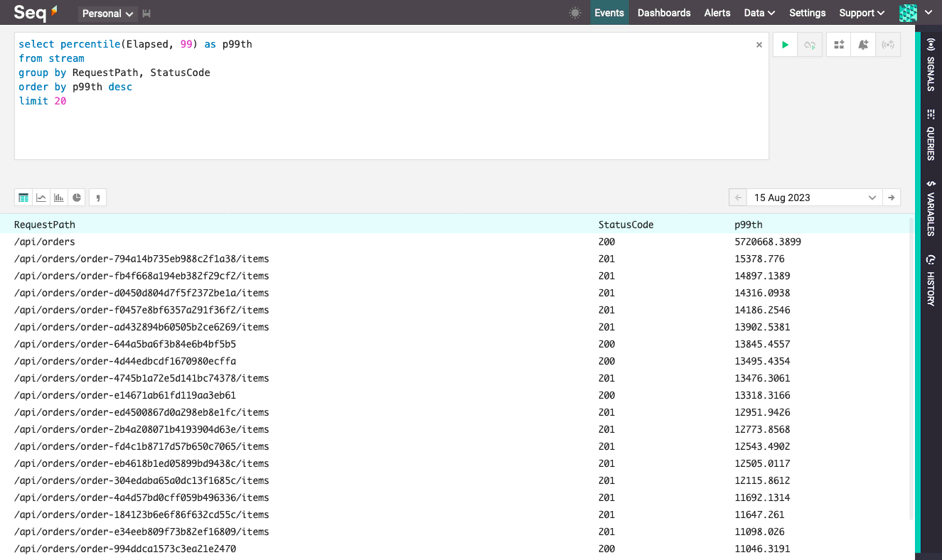Expand the Queries side panel
Screen dimensions: 942x560
[931, 135]
